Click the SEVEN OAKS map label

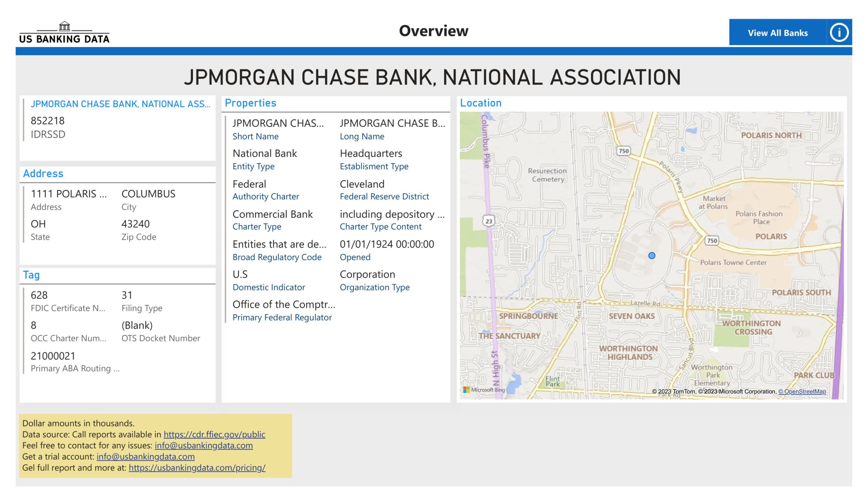(x=632, y=316)
